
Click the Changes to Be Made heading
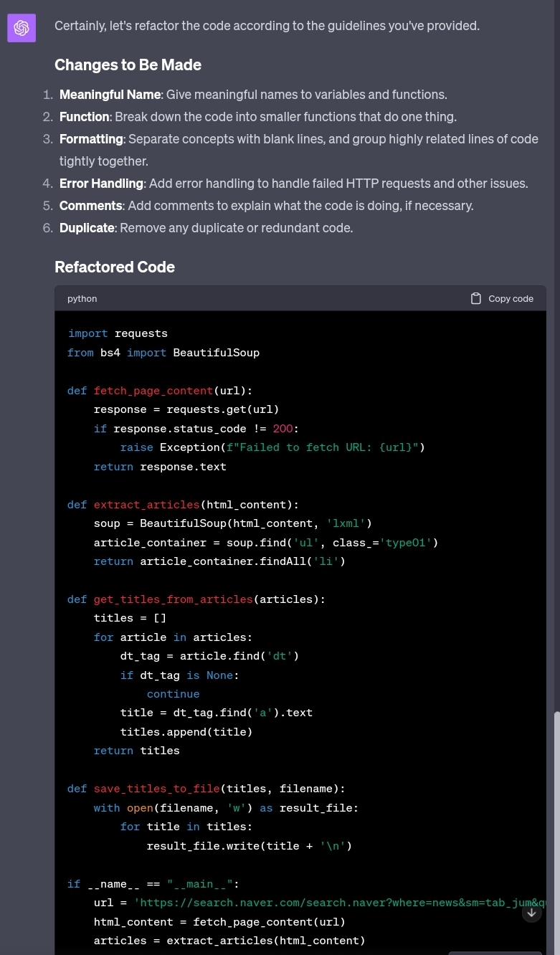[x=128, y=65]
